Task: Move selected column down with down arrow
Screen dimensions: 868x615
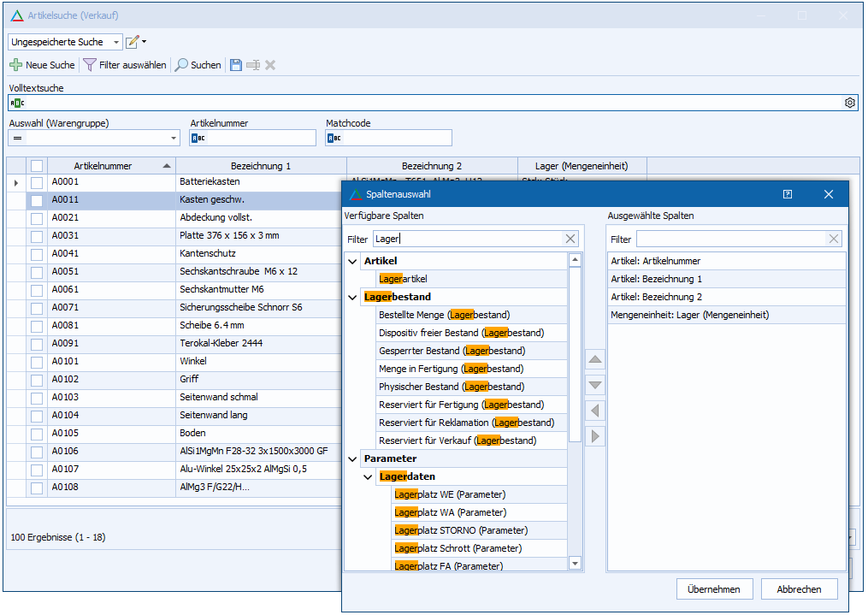Action: pos(595,385)
